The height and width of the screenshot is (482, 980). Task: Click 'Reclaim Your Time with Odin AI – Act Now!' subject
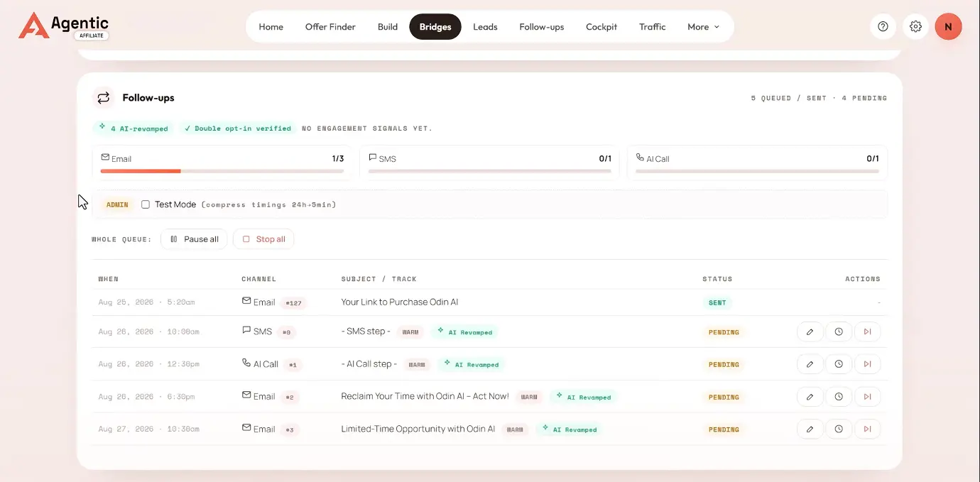pyautogui.click(x=425, y=396)
